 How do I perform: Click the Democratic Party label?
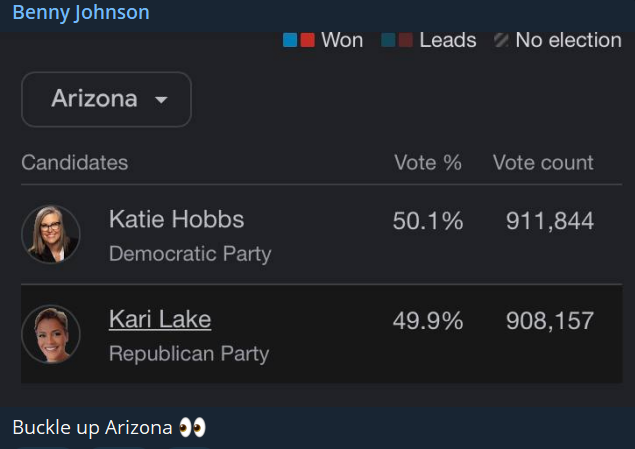(x=190, y=254)
